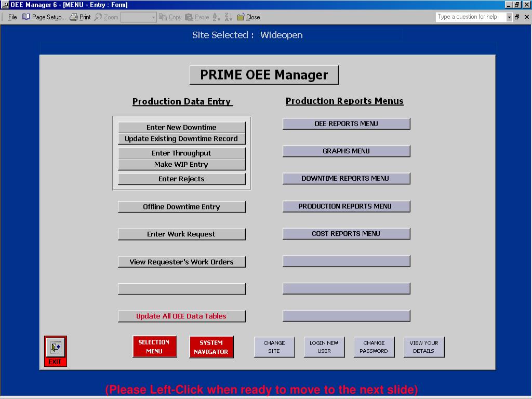Click the PRIME OEE Manager title box
The height and width of the screenshot is (399, 532).
click(x=264, y=75)
